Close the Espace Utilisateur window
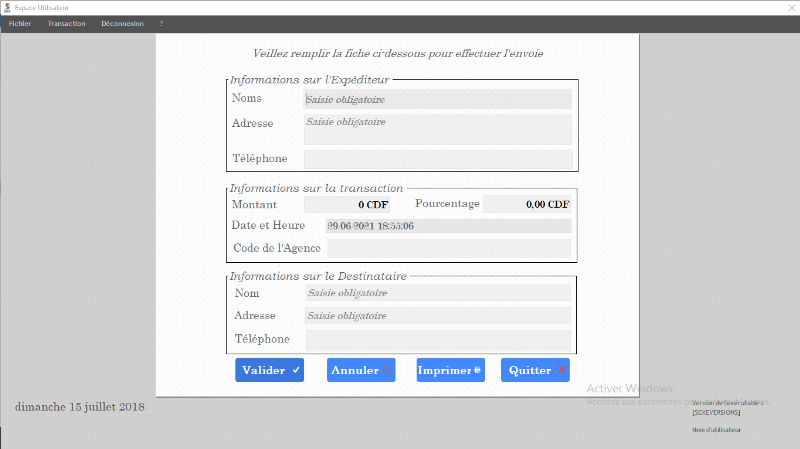This screenshot has width=800, height=449. (791, 8)
